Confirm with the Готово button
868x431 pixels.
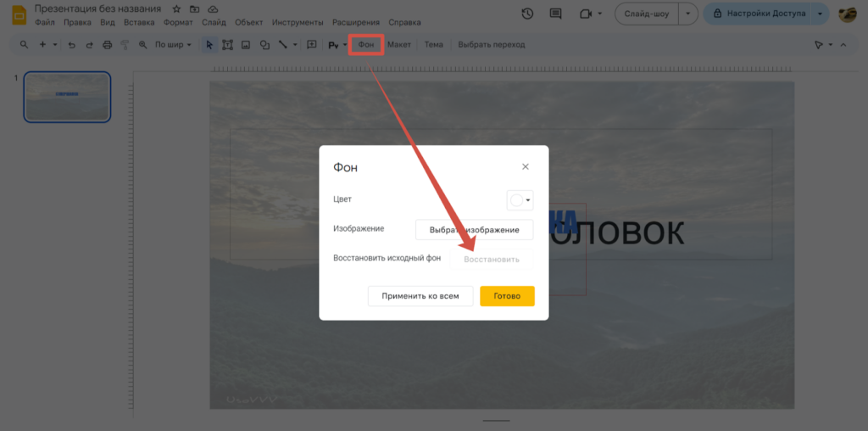click(507, 296)
